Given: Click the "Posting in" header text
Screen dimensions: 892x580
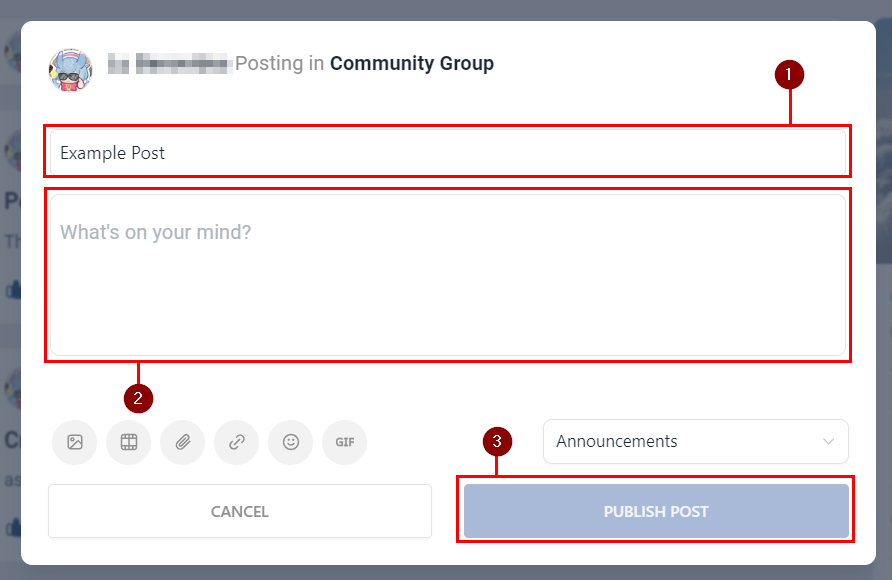Looking at the screenshot, I should coord(279,63).
